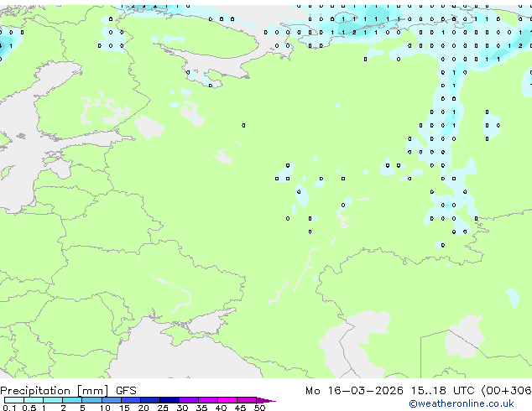Click the 0.1–0.5 mm lightest legend swatch
This screenshot has height=411, width=532.
[x=14, y=400]
